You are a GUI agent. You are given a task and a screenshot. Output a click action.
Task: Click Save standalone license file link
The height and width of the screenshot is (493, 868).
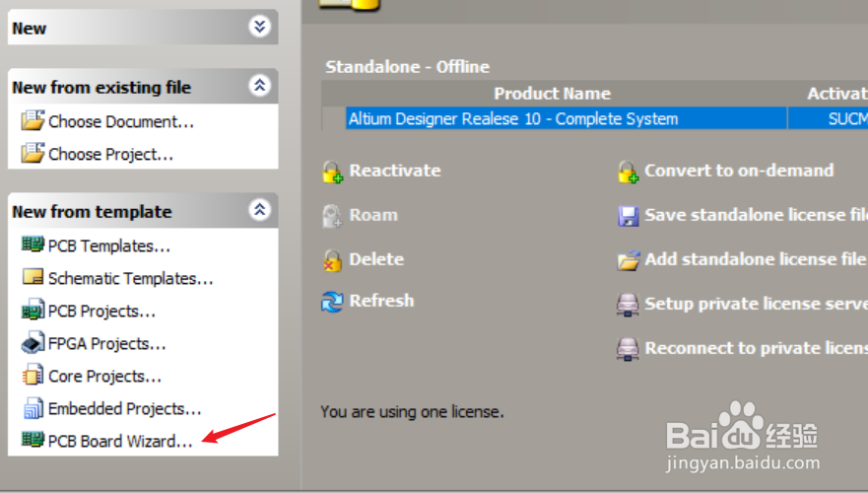pos(757,214)
